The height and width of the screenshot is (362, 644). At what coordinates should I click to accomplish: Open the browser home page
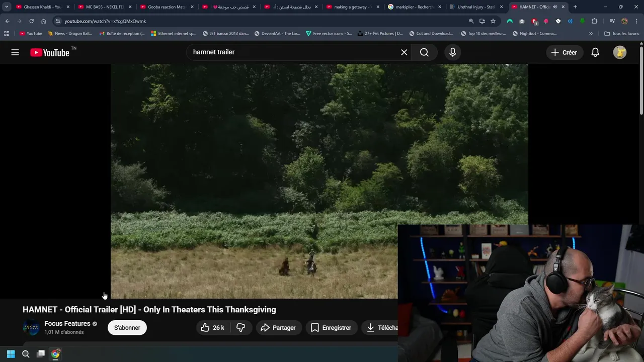coord(43,21)
